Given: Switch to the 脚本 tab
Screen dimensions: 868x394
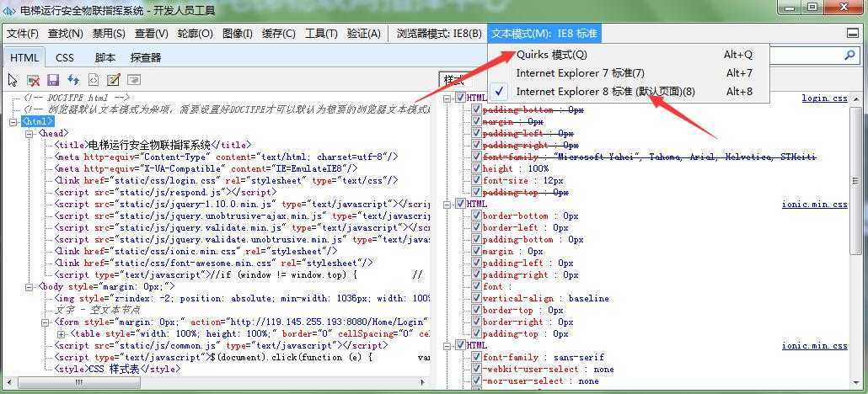Looking at the screenshot, I should click(105, 57).
